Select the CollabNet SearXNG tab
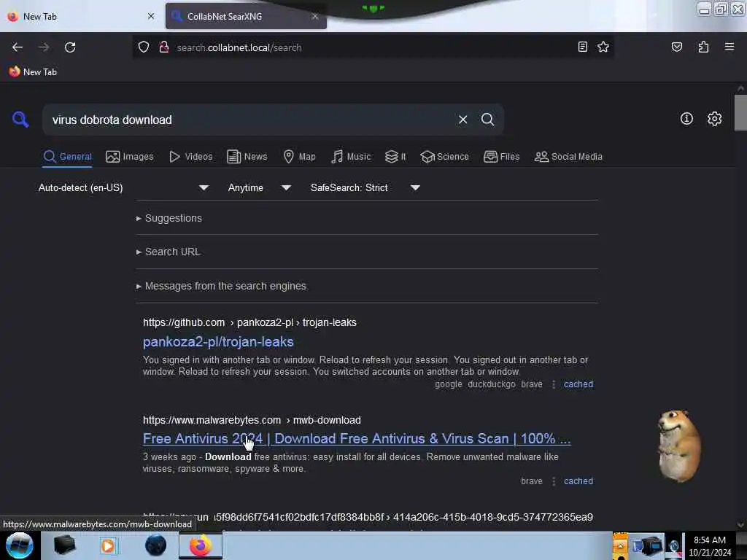 click(246, 16)
